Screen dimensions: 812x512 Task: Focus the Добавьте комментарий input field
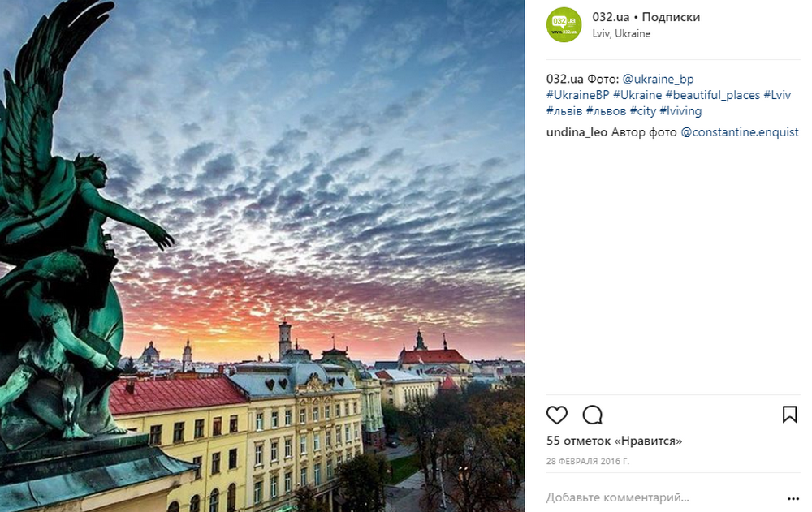point(663,498)
